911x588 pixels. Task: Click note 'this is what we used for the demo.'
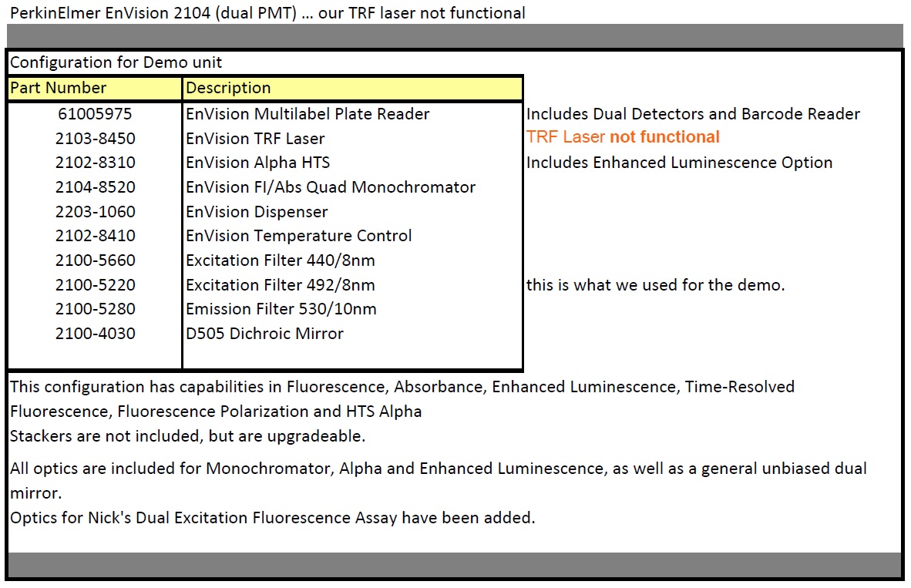[x=655, y=285]
